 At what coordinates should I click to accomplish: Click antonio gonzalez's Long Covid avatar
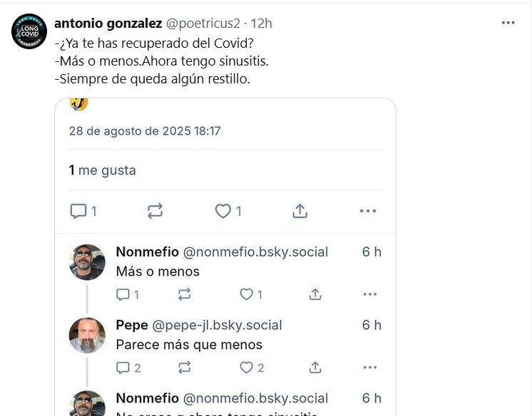[x=29, y=31]
